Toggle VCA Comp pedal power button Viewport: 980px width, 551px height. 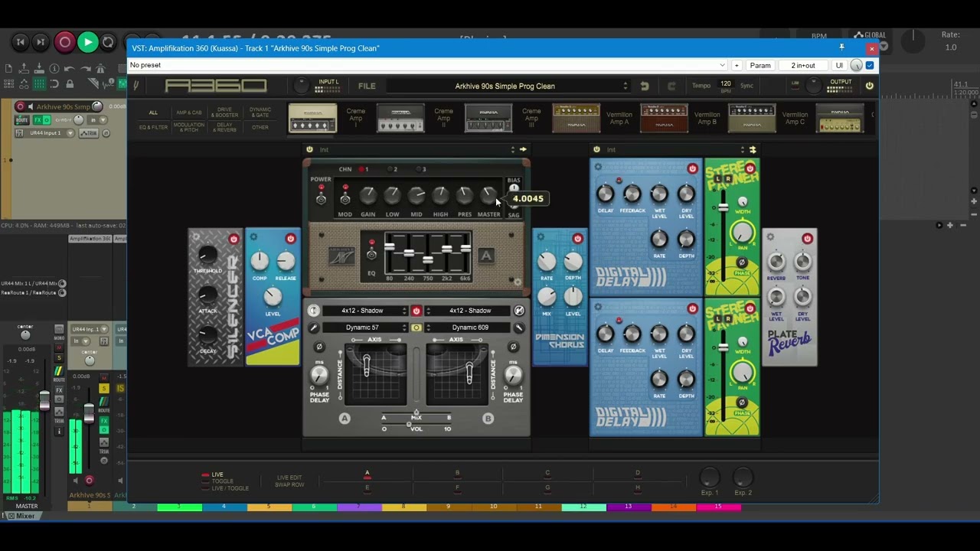(290, 239)
